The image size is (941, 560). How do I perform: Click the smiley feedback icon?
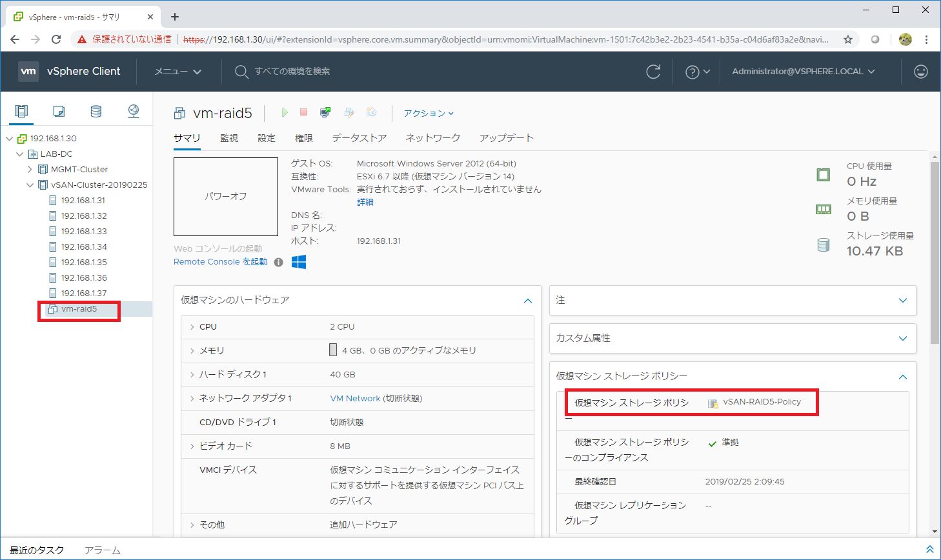coord(921,72)
